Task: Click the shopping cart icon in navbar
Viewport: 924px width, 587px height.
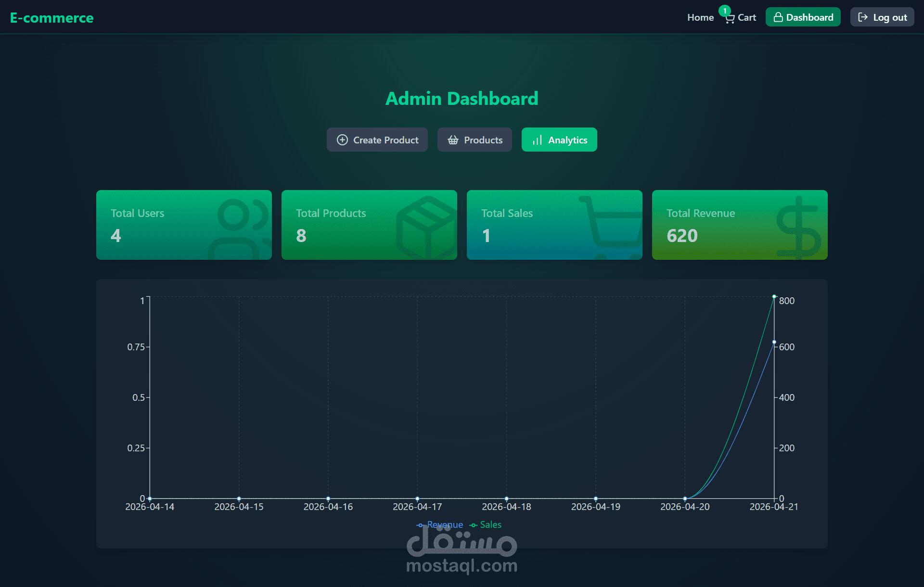Action: tap(730, 18)
